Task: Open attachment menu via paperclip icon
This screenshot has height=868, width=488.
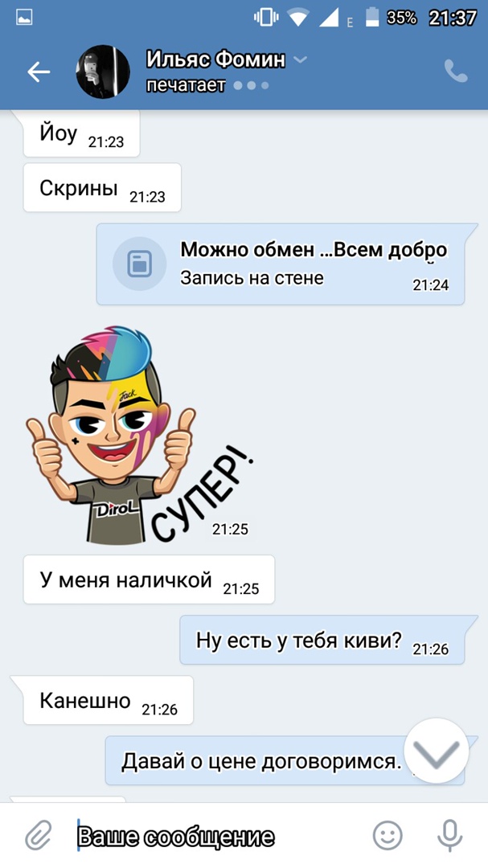Action: (x=39, y=835)
